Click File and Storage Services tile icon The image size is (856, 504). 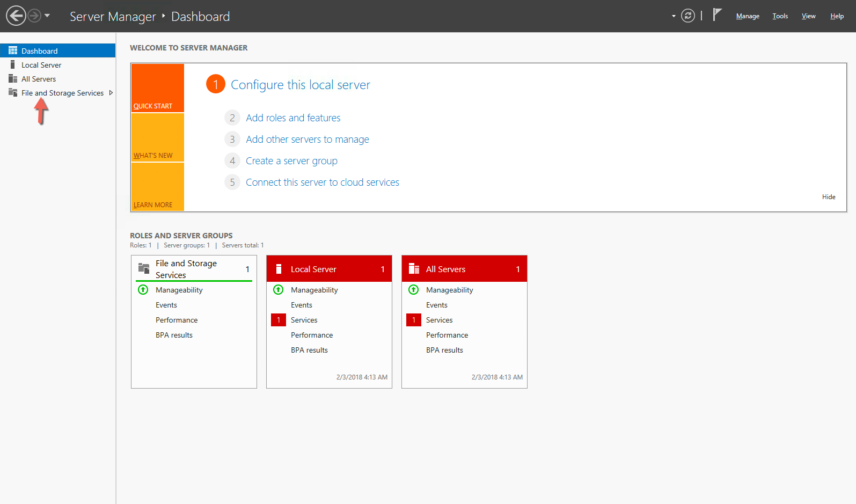pyautogui.click(x=144, y=268)
